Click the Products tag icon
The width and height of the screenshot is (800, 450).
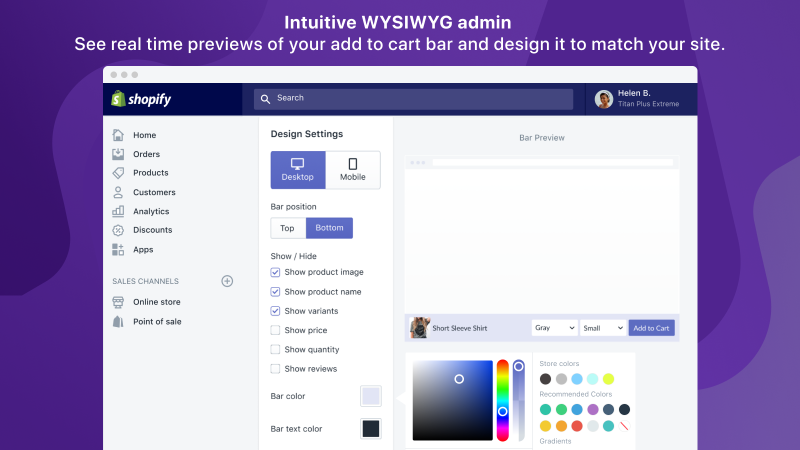coord(118,172)
